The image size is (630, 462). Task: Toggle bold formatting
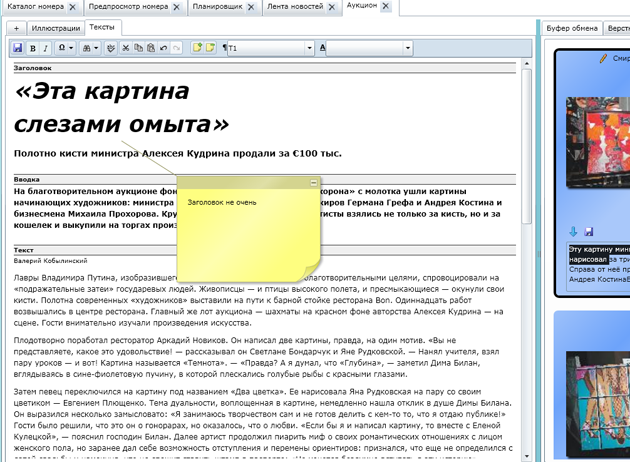[x=33, y=48]
